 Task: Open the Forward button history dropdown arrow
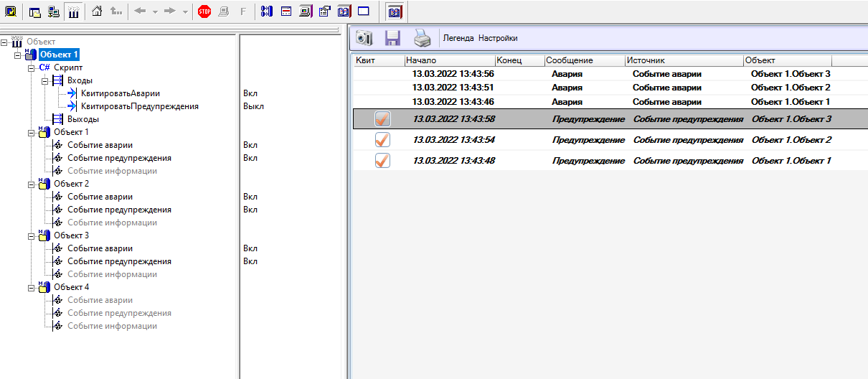pos(184,12)
